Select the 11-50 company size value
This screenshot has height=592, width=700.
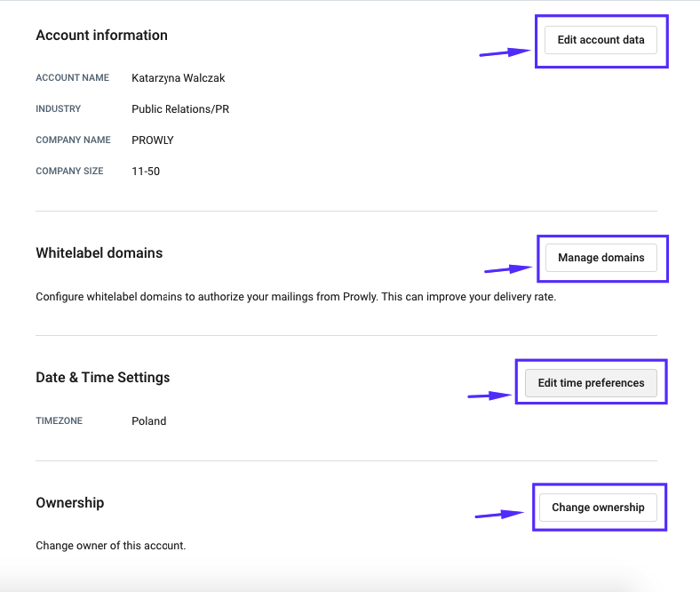click(146, 172)
